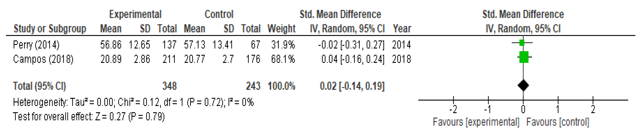Click the Year column header
Screen dimensions: 644x137
(402, 29)
